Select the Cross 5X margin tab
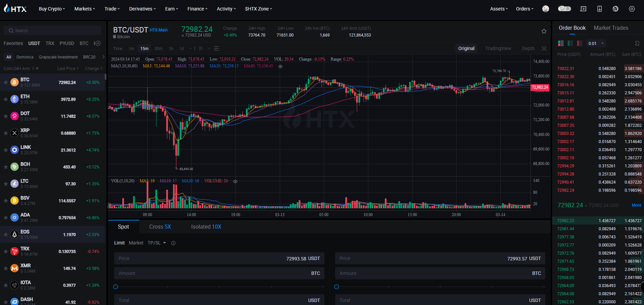 tap(160, 227)
